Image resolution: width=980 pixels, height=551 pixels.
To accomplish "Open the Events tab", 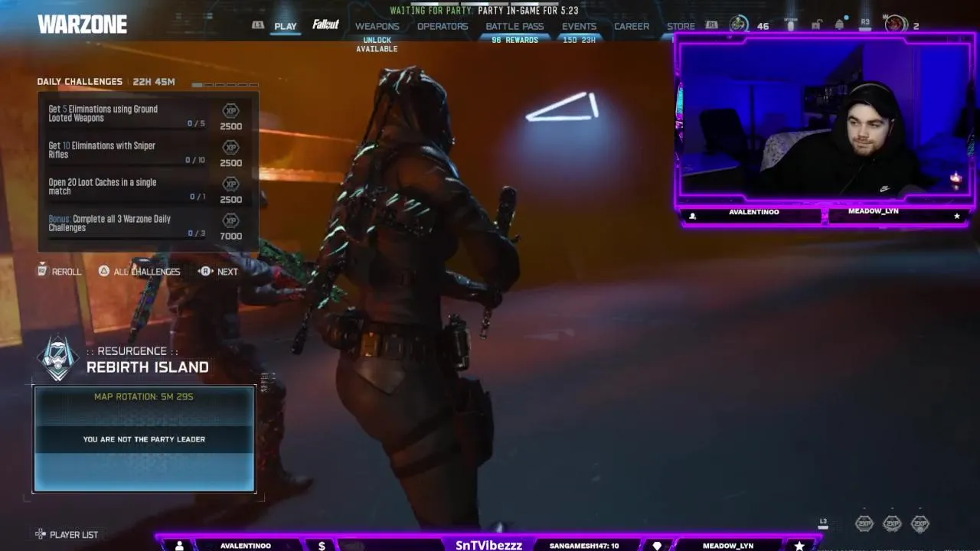I will pos(579,26).
